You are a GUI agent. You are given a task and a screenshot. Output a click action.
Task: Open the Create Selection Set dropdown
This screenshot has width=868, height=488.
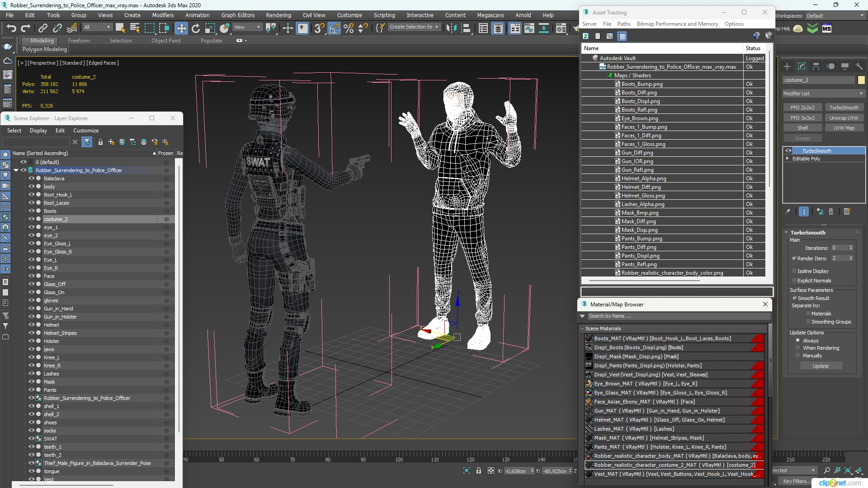[x=414, y=27]
